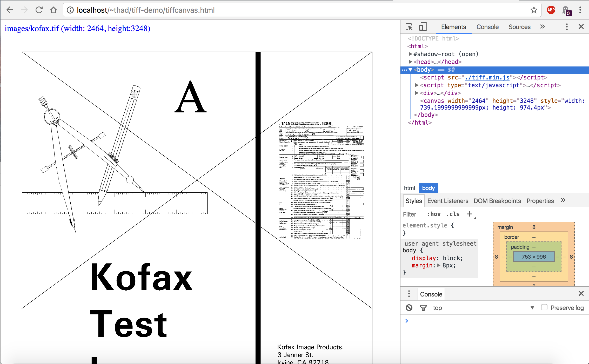
Task: Expand the text/javascript script node
Action: (417, 85)
